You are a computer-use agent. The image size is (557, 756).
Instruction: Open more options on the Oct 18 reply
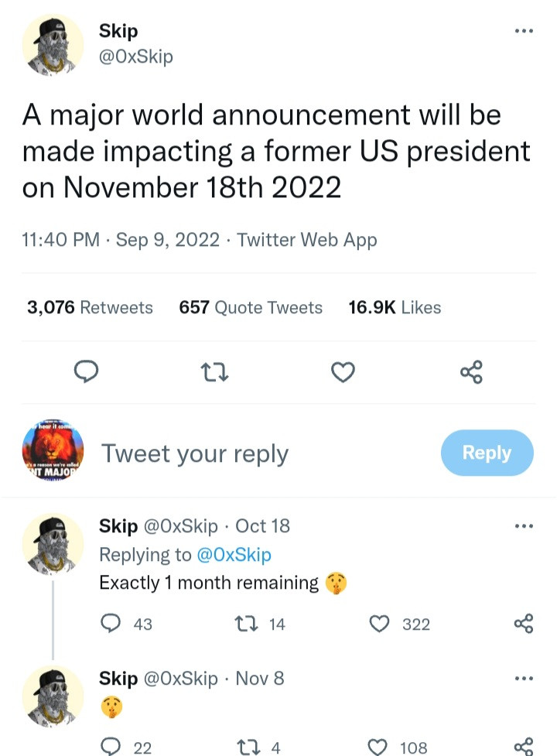(524, 526)
